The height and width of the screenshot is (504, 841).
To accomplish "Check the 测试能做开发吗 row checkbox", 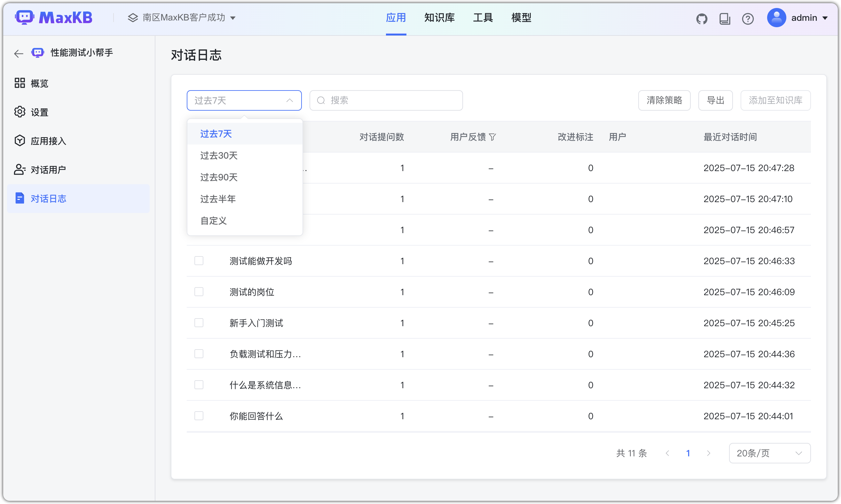I will (x=199, y=261).
